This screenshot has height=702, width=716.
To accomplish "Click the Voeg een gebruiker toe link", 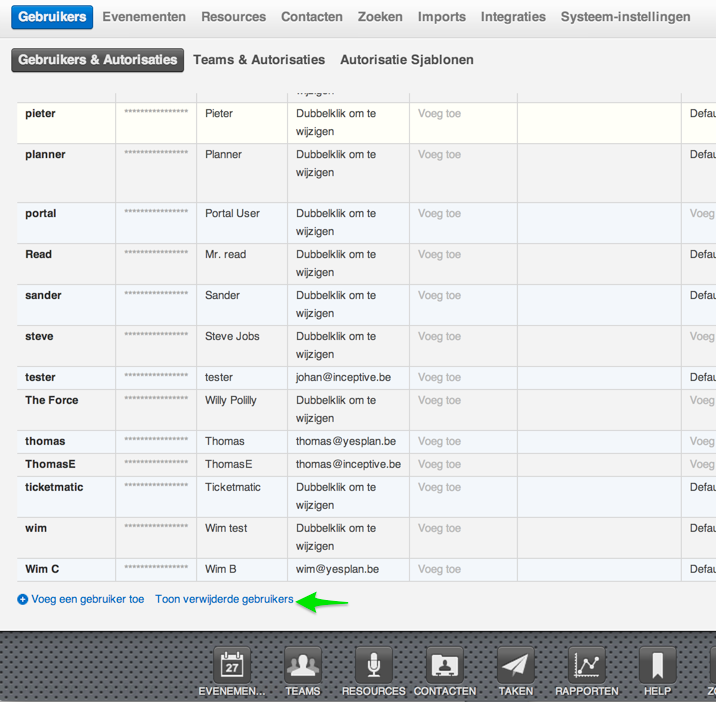I will [x=88, y=600].
